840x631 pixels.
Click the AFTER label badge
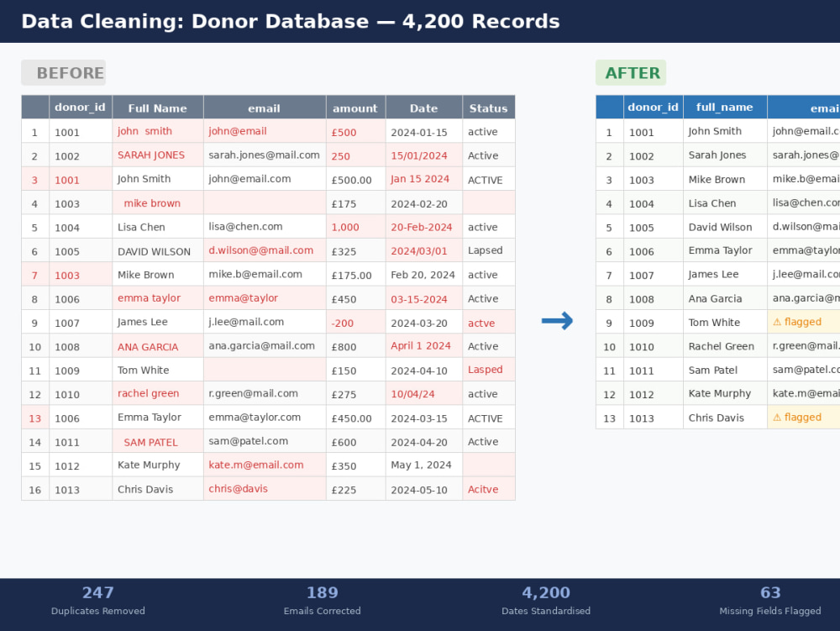[631, 72]
